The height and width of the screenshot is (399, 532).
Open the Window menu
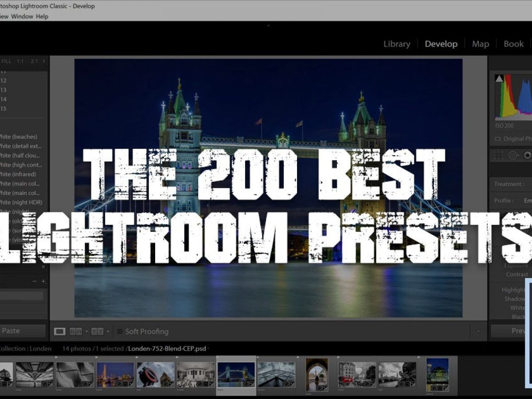click(22, 16)
